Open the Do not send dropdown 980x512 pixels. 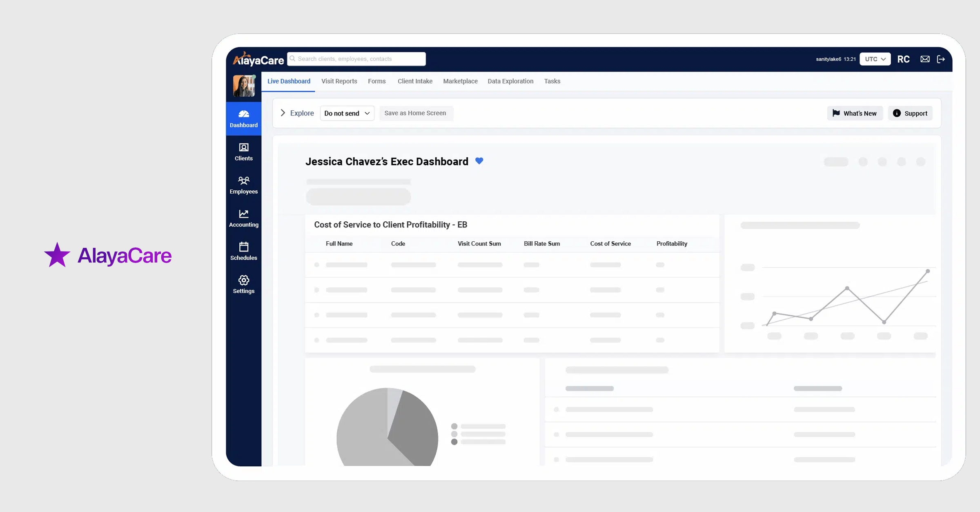(347, 113)
